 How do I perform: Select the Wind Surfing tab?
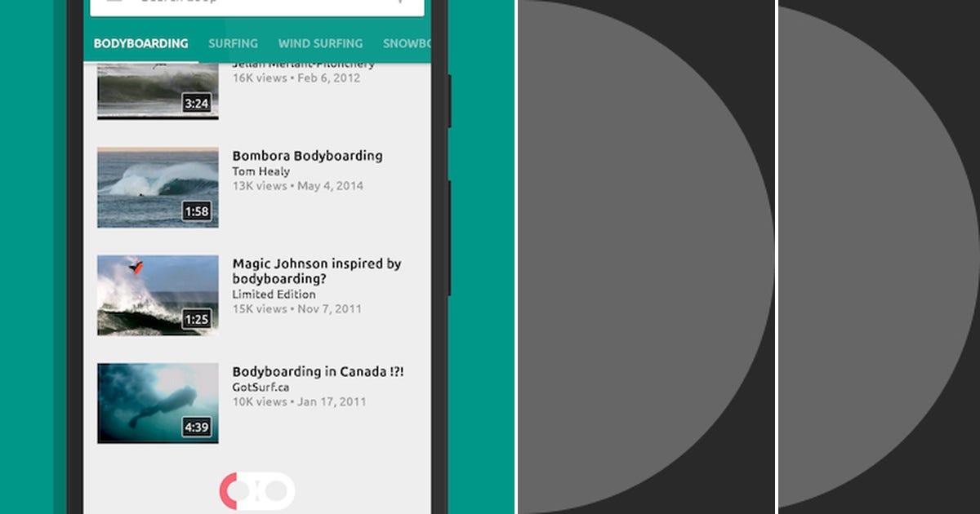click(320, 44)
